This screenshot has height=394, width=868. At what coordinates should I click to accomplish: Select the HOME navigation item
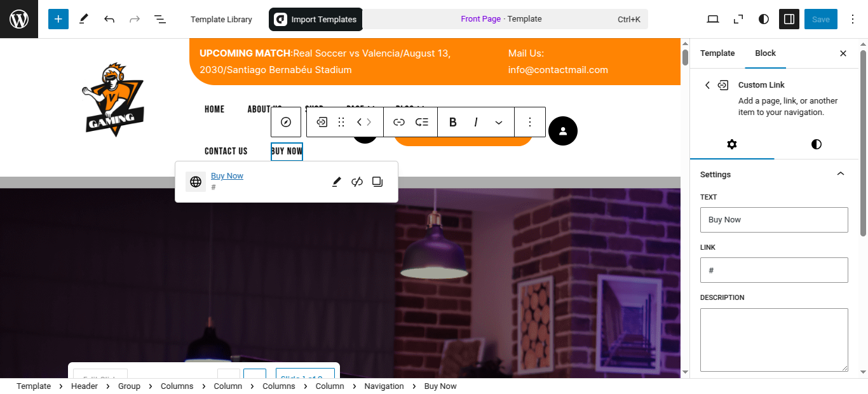tap(214, 109)
